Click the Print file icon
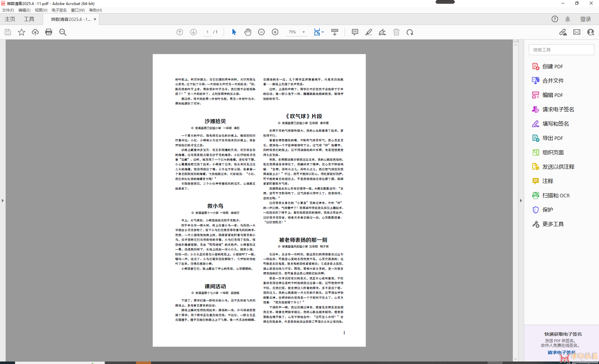 click(x=49, y=32)
